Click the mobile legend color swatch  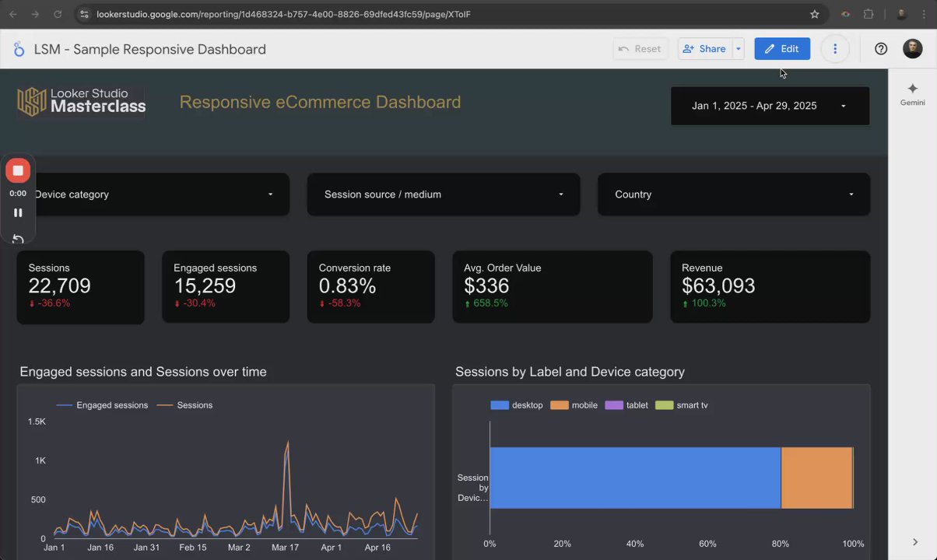(560, 405)
